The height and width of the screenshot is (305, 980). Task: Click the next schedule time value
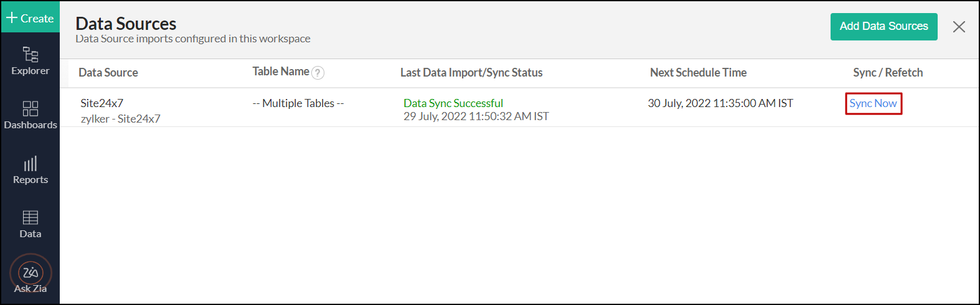pyautogui.click(x=720, y=103)
